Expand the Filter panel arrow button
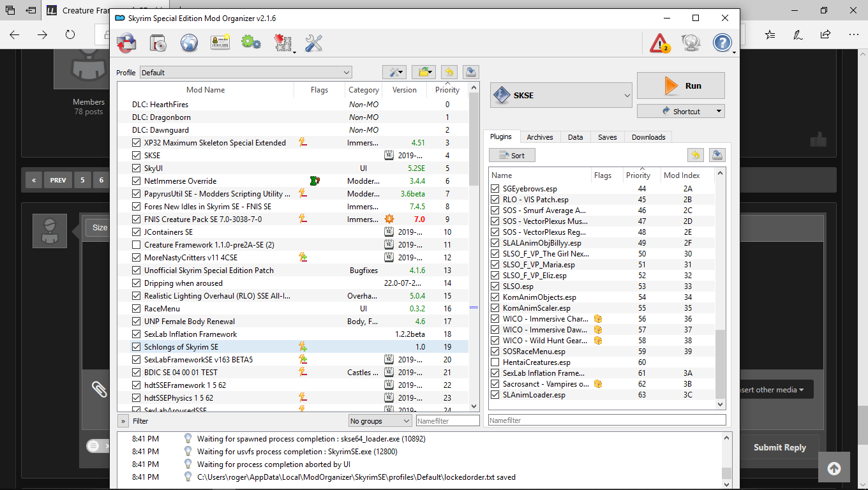The image size is (868, 490). pyautogui.click(x=123, y=421)
